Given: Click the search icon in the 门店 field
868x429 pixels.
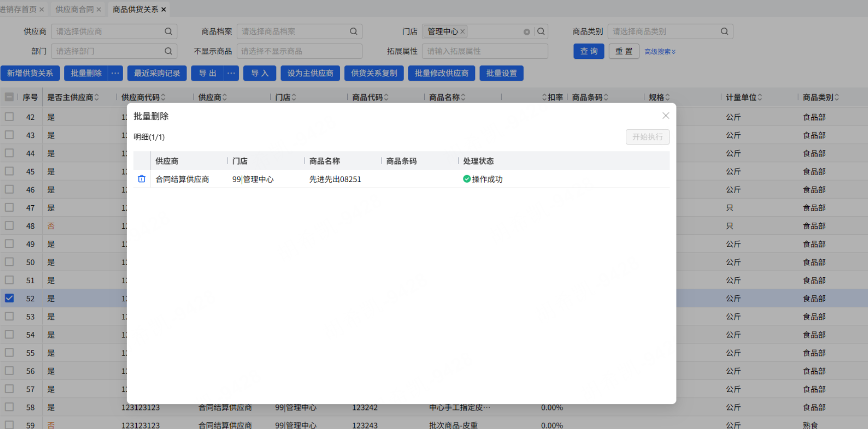Looking at the screenshot, I should pos(541,31).
